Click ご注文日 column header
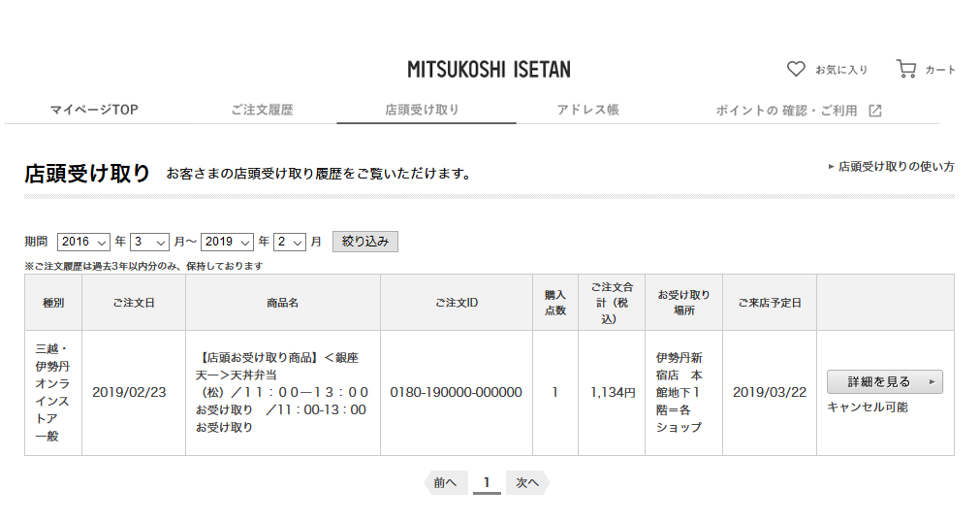 click(x=134, y=303)
